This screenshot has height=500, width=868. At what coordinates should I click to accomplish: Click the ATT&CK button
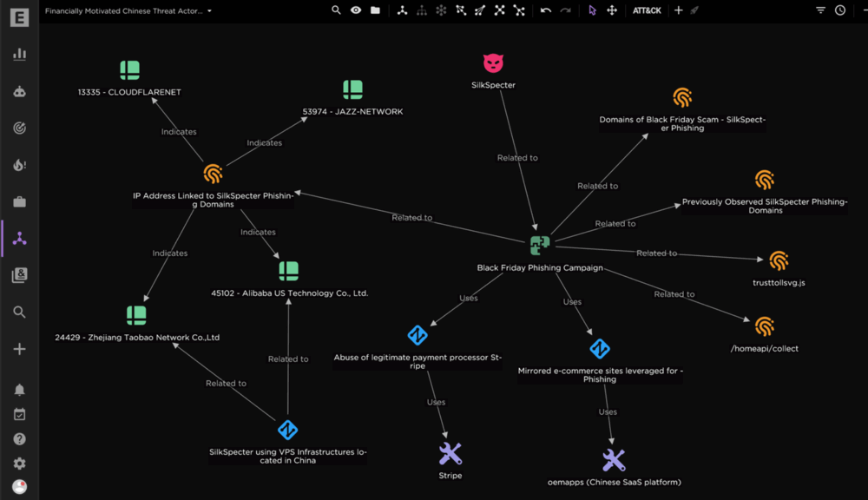pyautogui.click(x=647, y=10)
